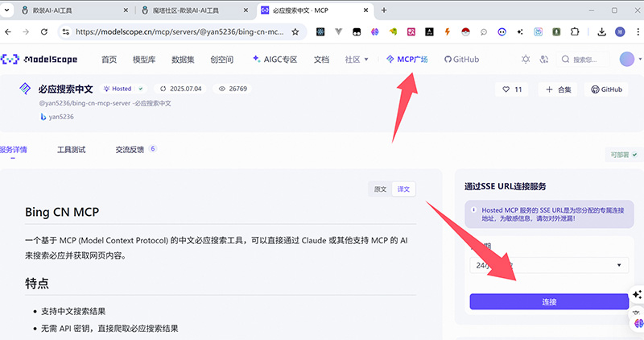This screenshot has height=340, width=644.
Task: Open AIGC专区 in the navigation bar
Action: pos(275,60)
